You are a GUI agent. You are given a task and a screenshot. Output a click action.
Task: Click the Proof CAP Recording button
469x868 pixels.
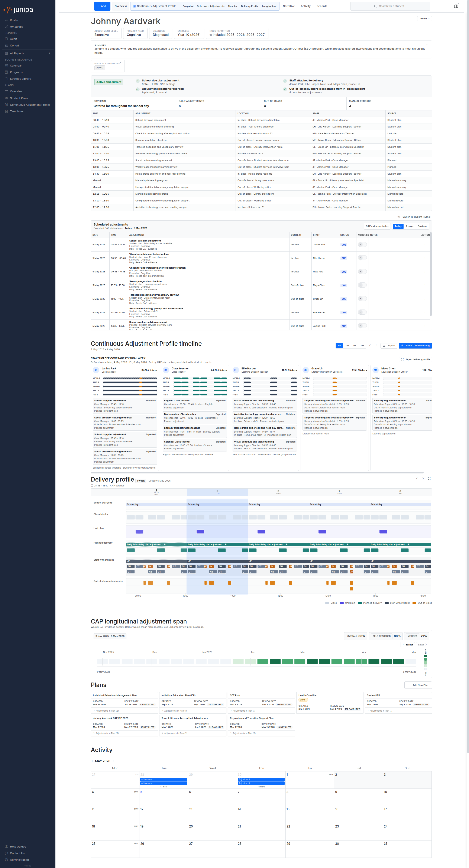click(415, 346)
